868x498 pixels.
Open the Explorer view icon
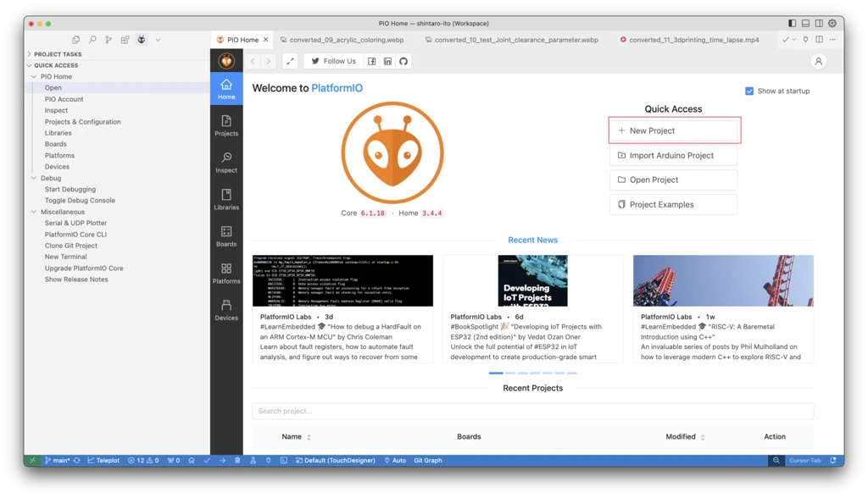click(x=75, y=40)
